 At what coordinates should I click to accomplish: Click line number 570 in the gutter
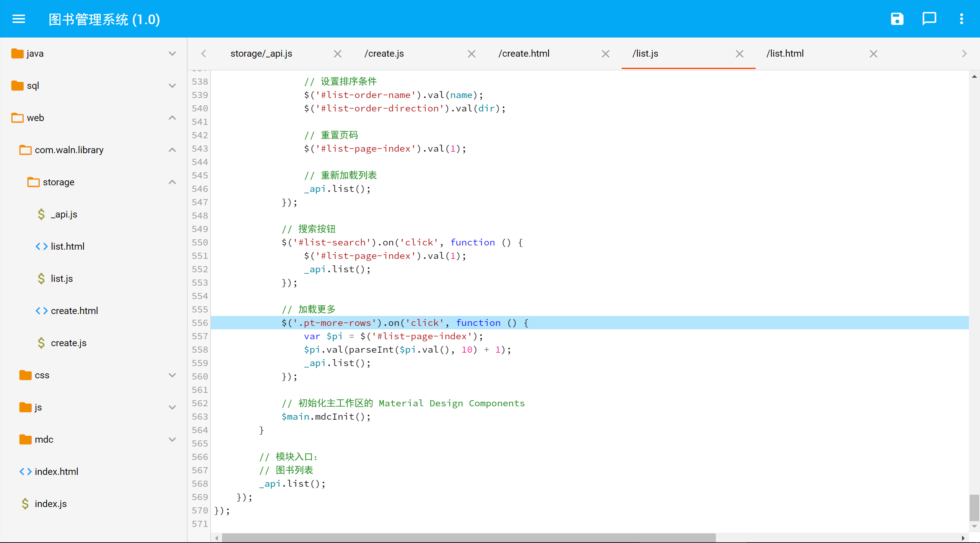tap(200, 510)
